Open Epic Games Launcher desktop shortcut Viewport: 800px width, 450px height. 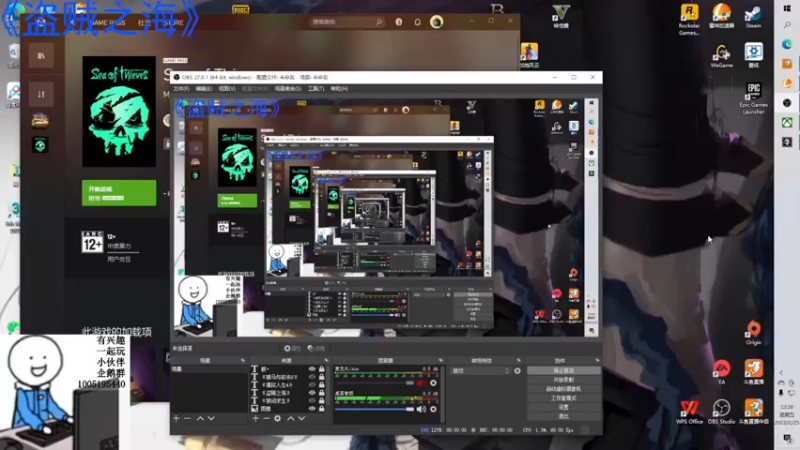point(753,98)
